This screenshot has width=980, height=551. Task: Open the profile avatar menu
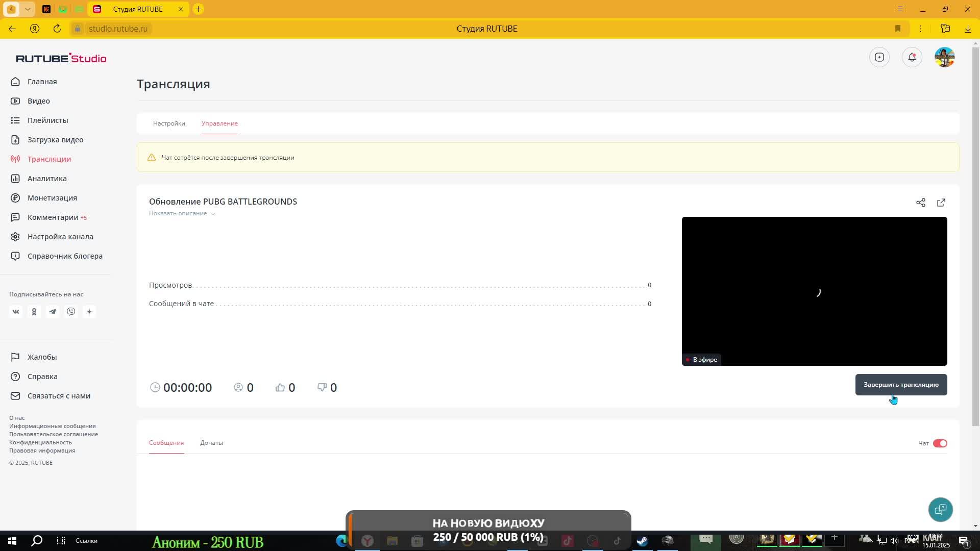(944, 57)
